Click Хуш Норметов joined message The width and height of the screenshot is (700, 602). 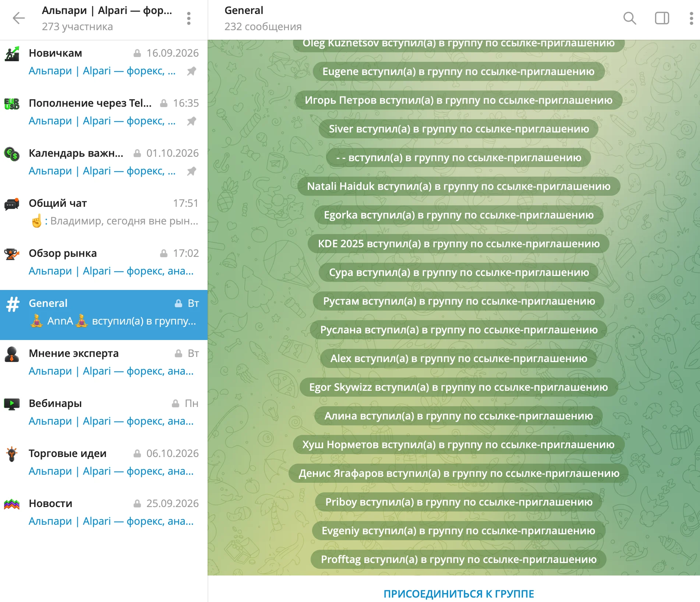click(459, 445)
